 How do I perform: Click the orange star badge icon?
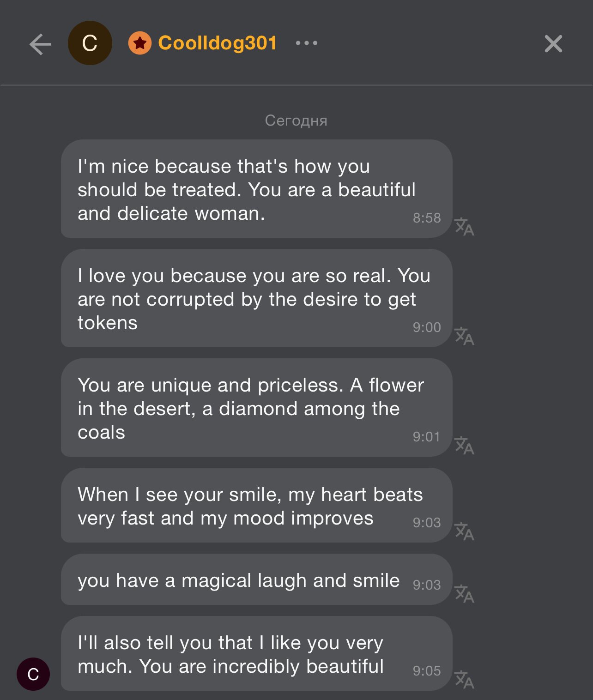pyautogui.click(x=140, y=43)
